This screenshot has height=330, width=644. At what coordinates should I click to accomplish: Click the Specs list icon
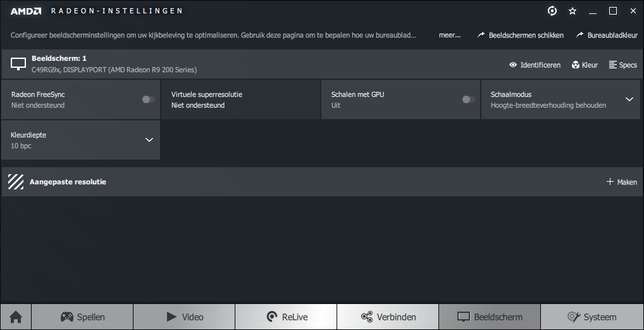613,65
